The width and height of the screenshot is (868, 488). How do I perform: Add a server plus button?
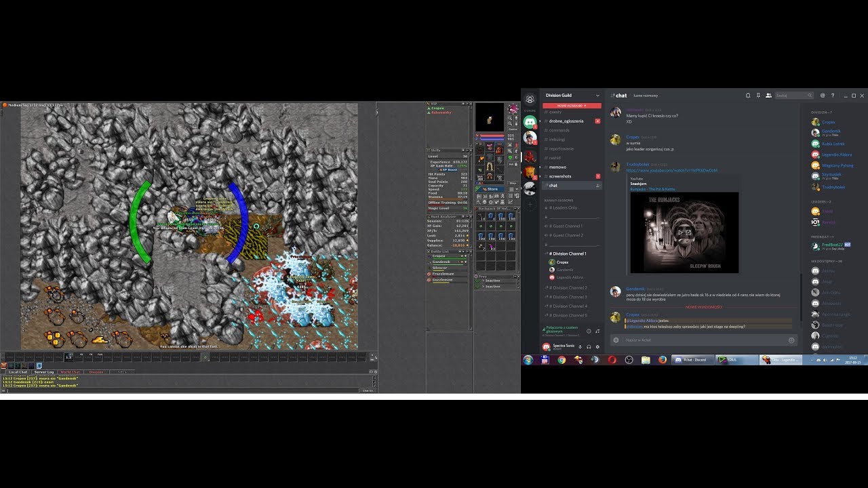pos(530,204)
